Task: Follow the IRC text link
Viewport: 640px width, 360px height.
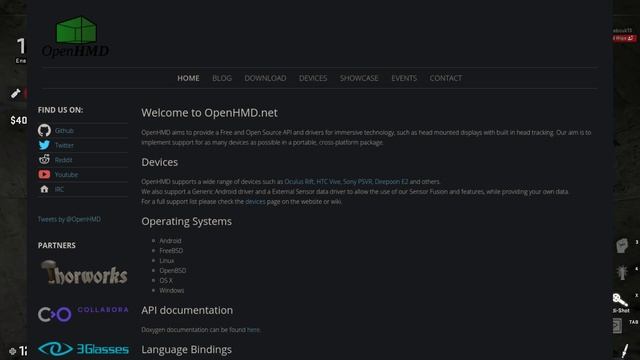Action: [59, 189]
